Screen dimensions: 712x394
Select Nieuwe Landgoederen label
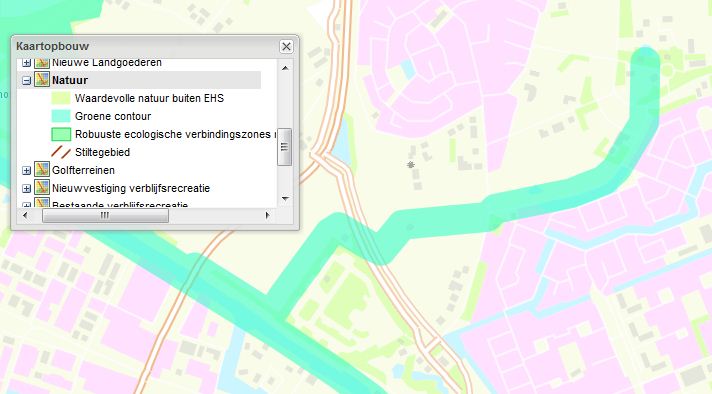pyautogui.click(x=107, y=63)
